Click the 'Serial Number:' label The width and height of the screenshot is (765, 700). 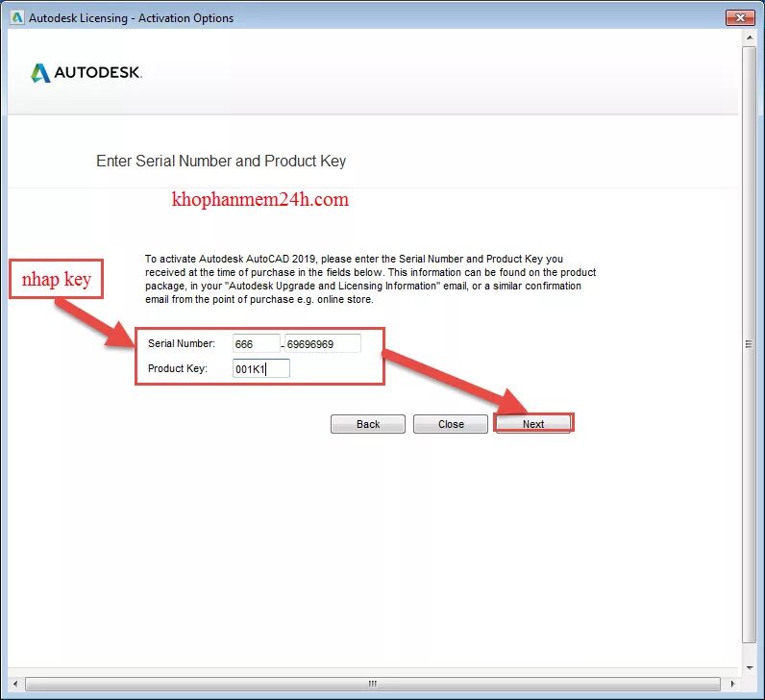click(182, 343)
